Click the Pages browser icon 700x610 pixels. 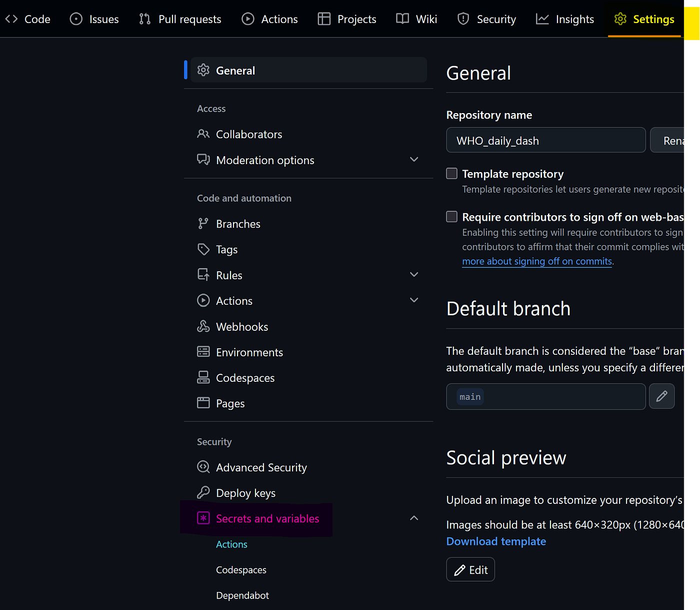[203, 403]
